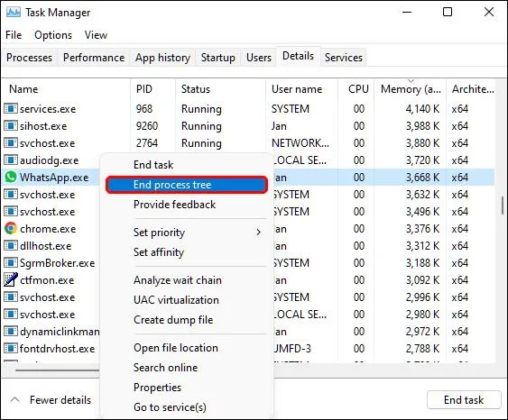508x420 pixels.
Task: Open the Services tab
Action: click(x=344, y=58)
